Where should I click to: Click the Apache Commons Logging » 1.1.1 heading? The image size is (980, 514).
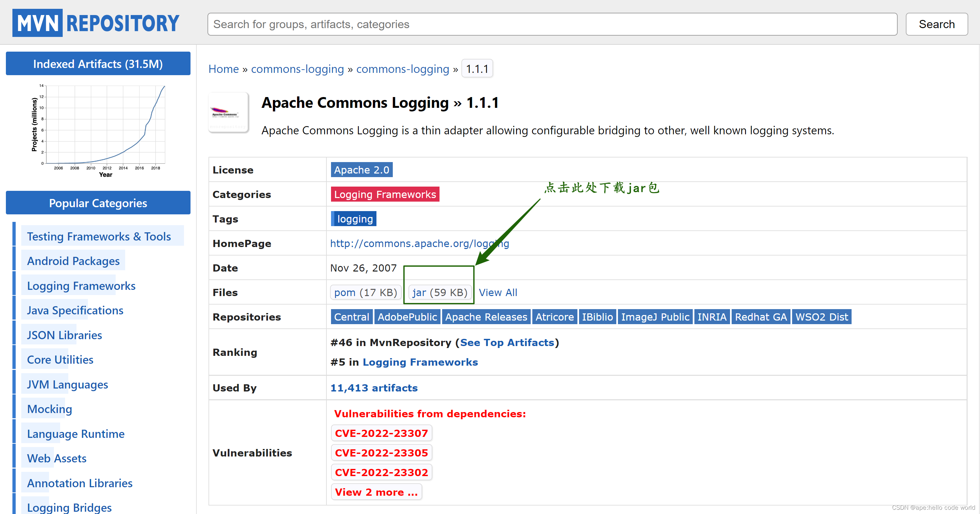point(380,103)
